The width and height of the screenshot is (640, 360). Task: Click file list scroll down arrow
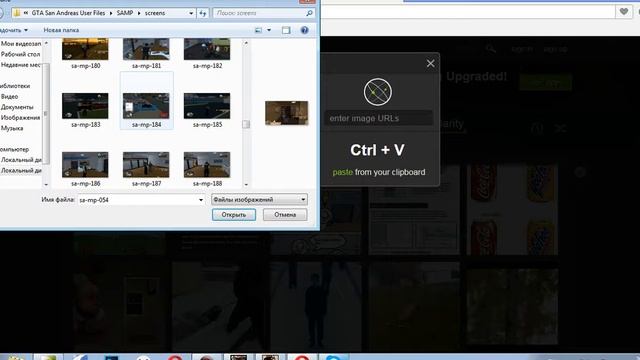pos(246,184)
